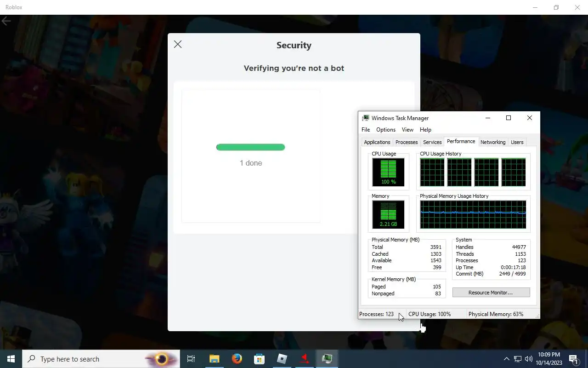
Task: Switch to the Applications tab
Action: (x=377, y=142)
